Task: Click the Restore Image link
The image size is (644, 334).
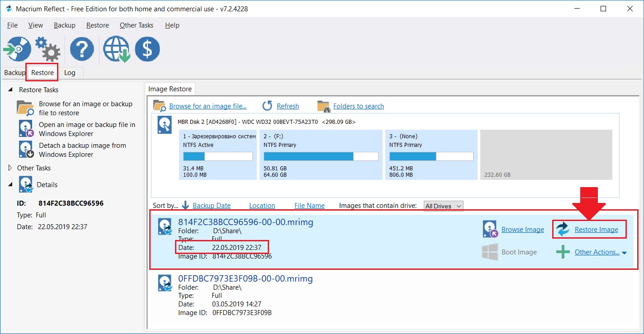Action: point(597,230)
